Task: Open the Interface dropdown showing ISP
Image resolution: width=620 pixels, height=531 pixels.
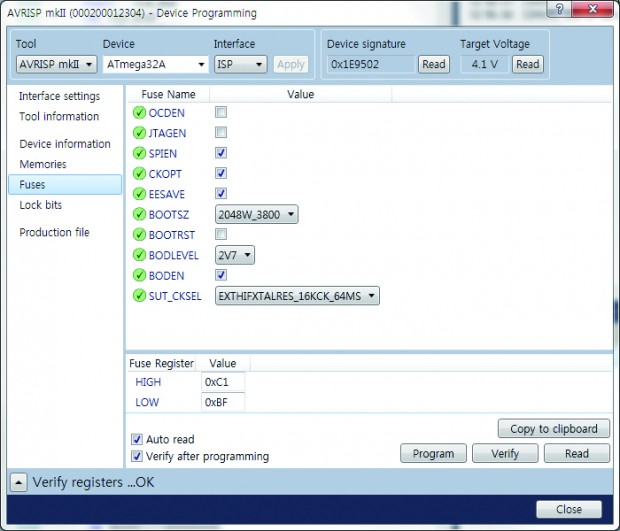Action: [240, 64]
